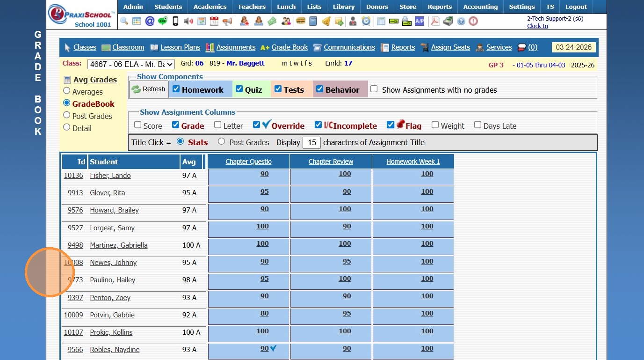This screenshot has width=644, height=360.
Task: Go to Assignments in class toolbar
Action: [236, 47]
